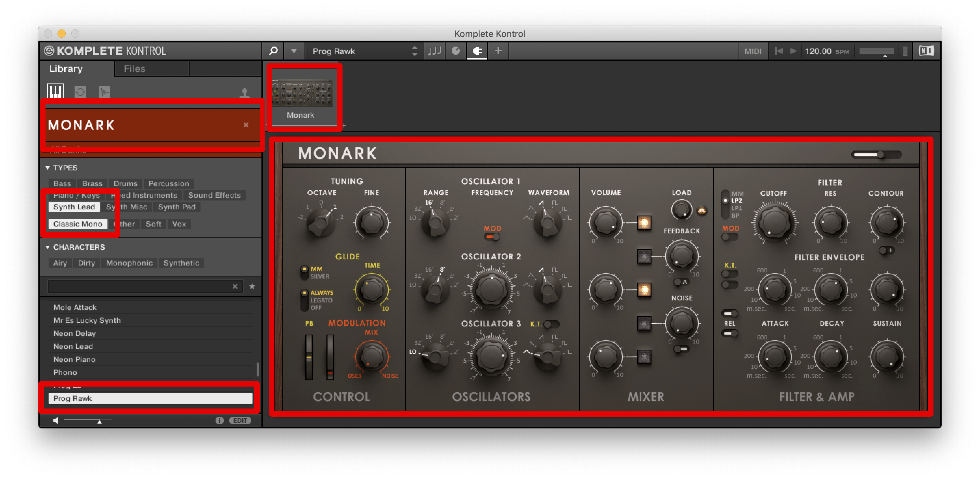This screenshot has width=980, height=479.
Task: Select the MM glide mode switch
Action: pyautogui.click(x=304, y=269)
